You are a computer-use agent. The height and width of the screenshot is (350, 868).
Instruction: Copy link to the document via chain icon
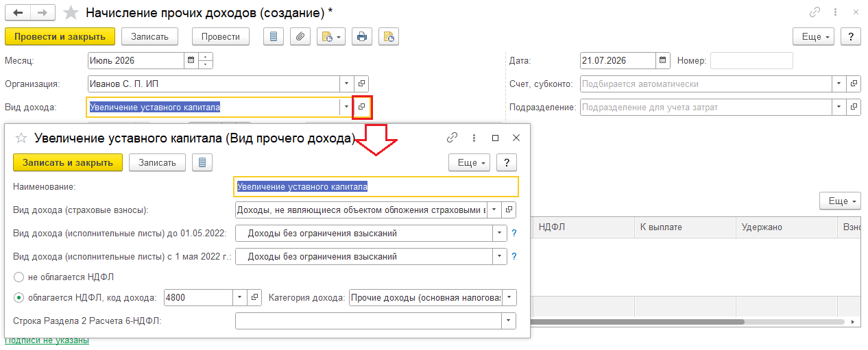click(x=815, y=12)
